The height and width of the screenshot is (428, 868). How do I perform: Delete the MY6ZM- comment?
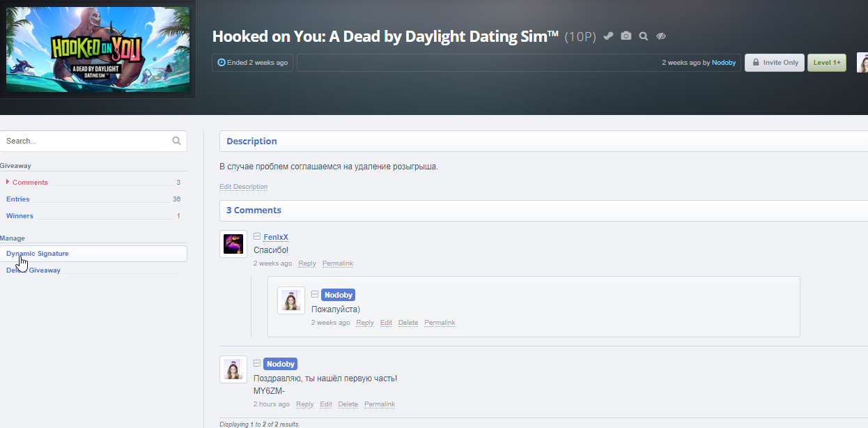(x=348, y=404)
